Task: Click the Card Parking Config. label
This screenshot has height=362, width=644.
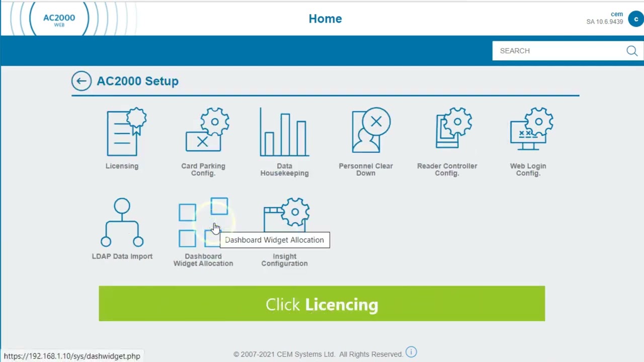Action: coord(203,169)
